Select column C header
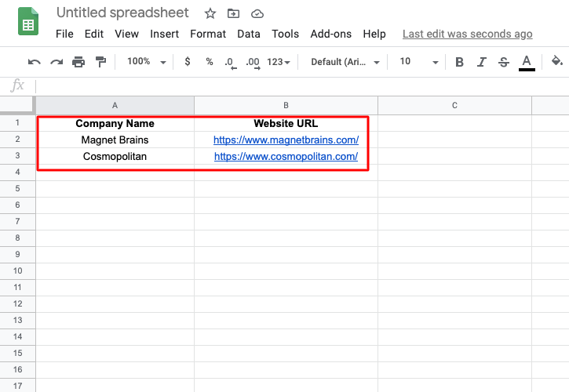 pos(454,106)
